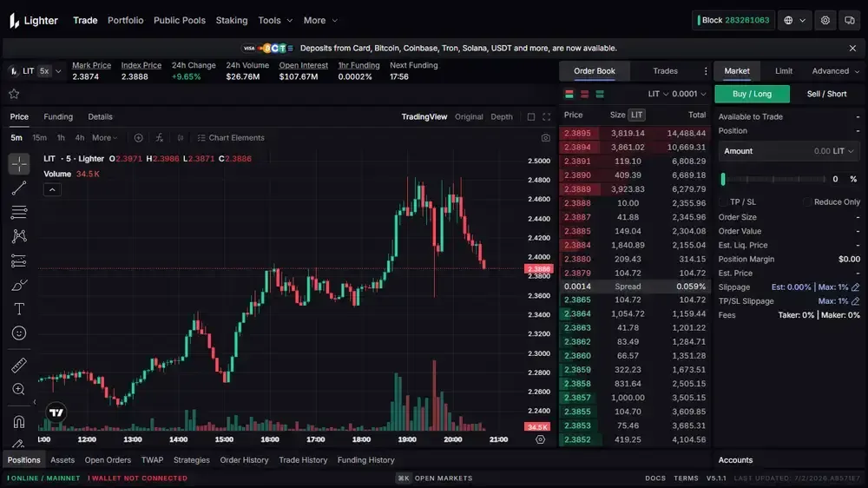Image resolution: width=868 pixels, height=488 pixels.
Task: Take a chart snapshot with camera icon
Action: [546, 138]
